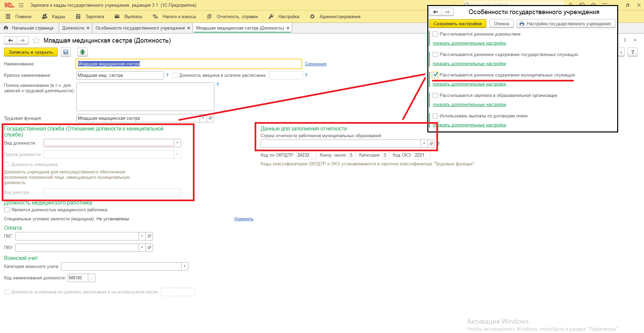Open the Кадры menu section
This screenshot has width=644, height=333.
pyautogui.click(x=54, y=16)
